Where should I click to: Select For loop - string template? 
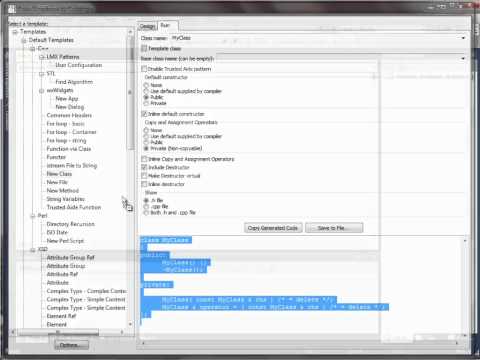tap(66, 140)
